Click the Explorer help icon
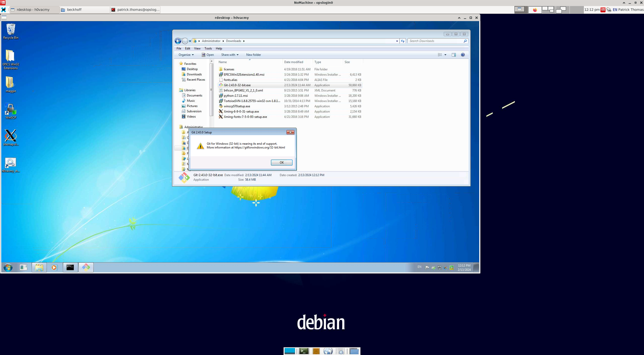The image size is (644, 355). pyautogui.click(x=463, y=55)
